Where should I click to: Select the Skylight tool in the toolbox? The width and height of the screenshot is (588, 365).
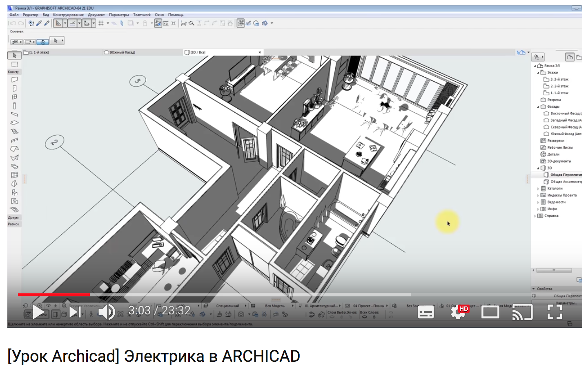(x=14, y=166)
